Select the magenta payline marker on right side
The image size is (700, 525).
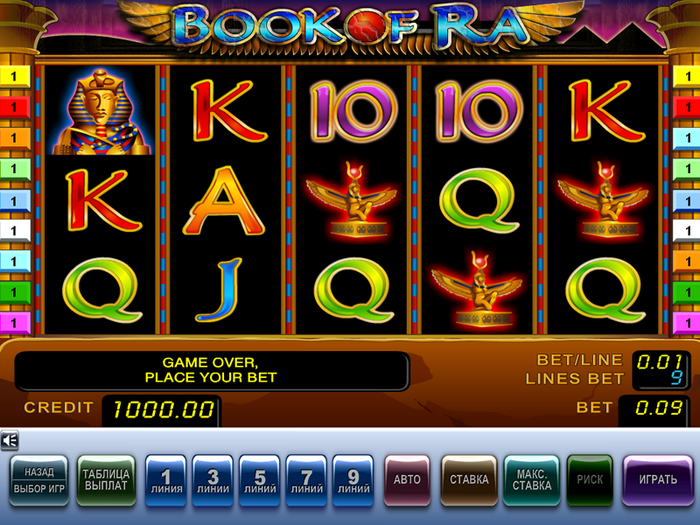(686, 322)
